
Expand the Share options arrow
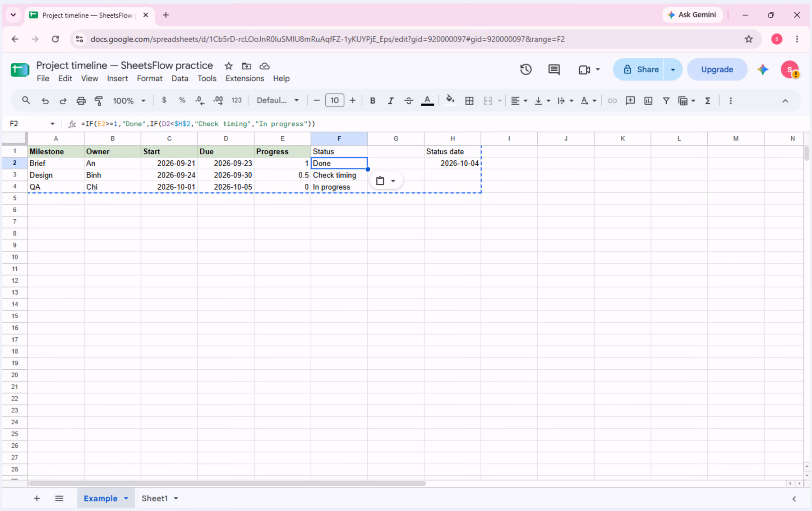673,70
